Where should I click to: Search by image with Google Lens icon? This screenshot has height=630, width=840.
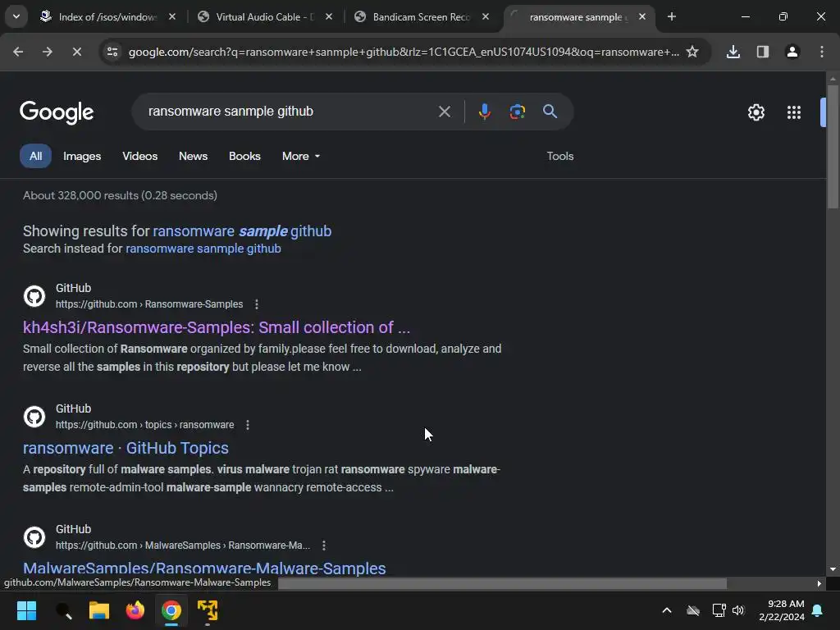[518, 112]
